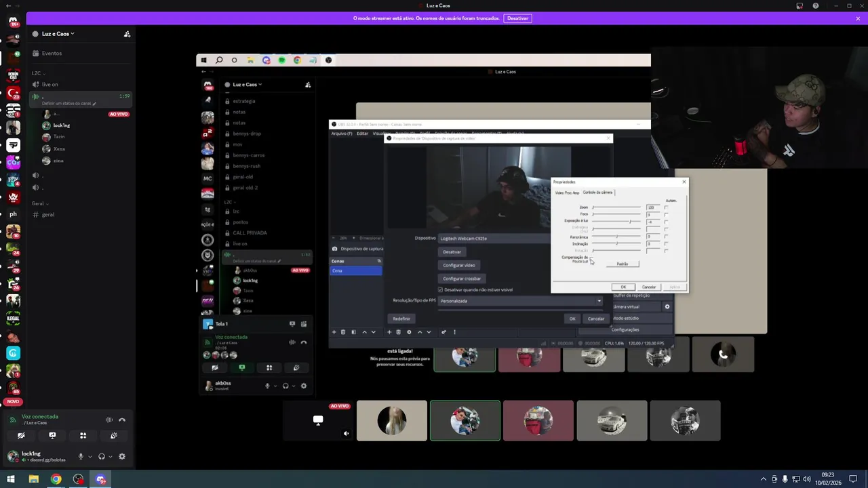Viewport: 868px width, 488px height.
Task: Click the Discord direct messages home icon
Action: tap(13, 21)
